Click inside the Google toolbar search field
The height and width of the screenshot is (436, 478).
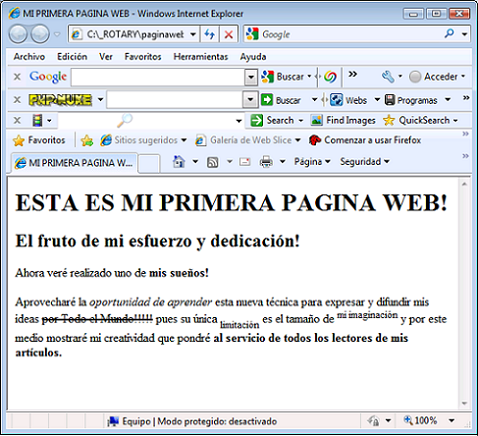point(158,77)
